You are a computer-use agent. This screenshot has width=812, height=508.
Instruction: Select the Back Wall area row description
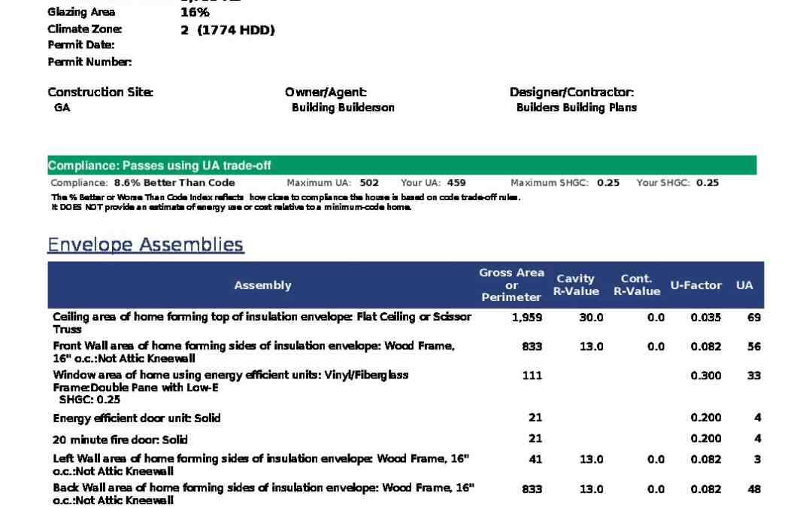[263, 494]
